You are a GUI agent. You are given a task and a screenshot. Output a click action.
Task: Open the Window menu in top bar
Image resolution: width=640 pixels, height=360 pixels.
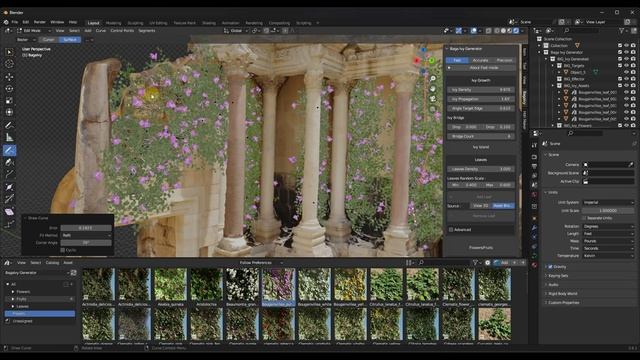coord(57,22)
